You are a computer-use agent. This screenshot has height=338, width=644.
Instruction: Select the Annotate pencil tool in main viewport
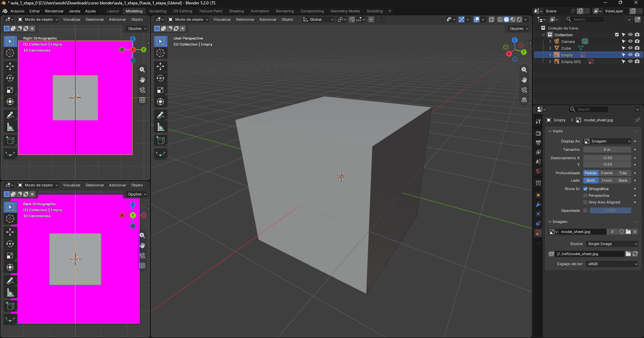160,115
